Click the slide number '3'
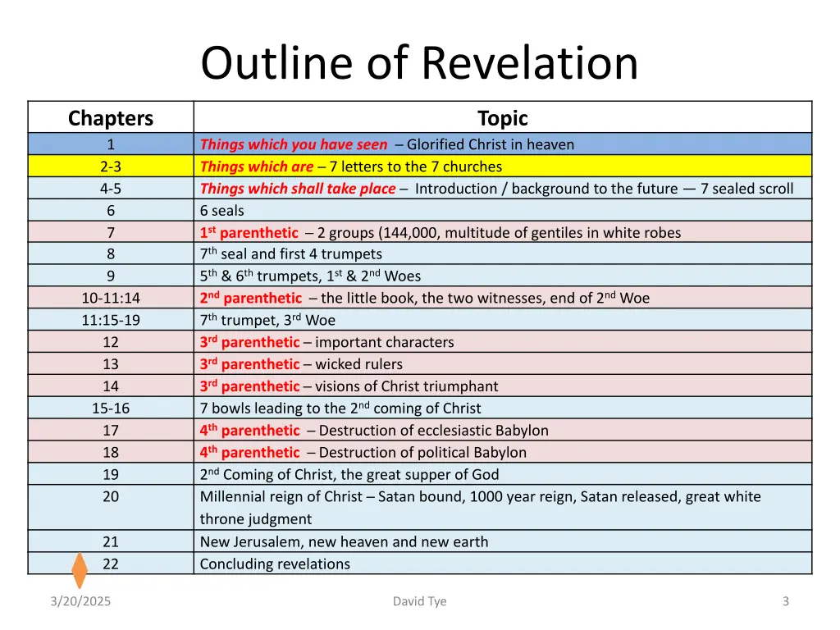 tap(785, 601)
